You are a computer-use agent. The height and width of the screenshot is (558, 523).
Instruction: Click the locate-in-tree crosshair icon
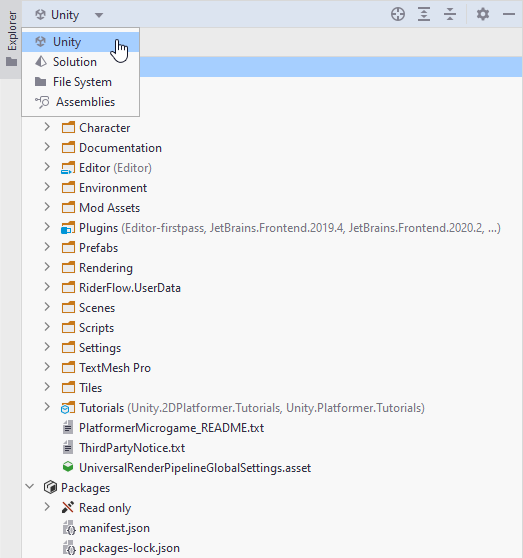[398, 15]
